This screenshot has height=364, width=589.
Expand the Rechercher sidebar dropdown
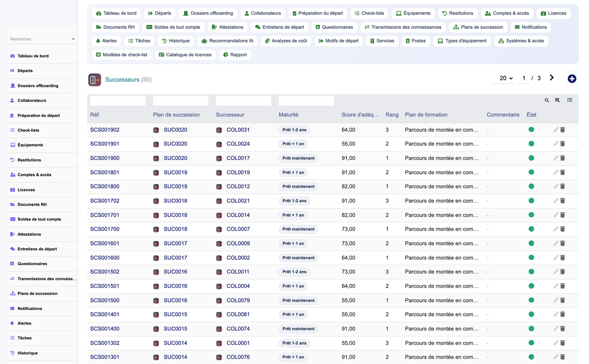[x=73, y=39]
